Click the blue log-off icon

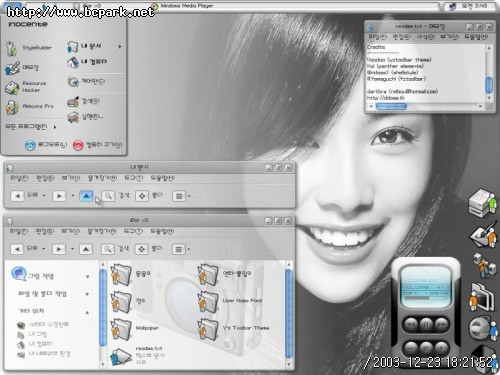pos(30,145)
